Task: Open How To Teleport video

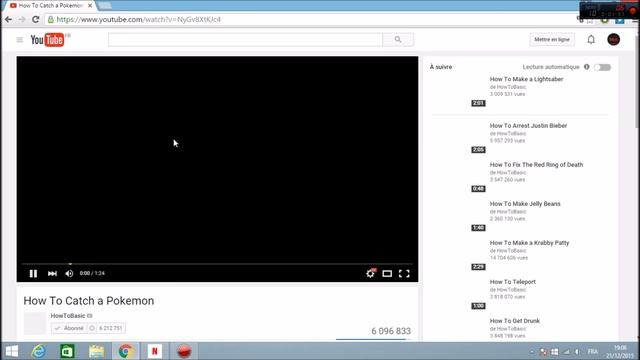Action: tap(513, 282)
